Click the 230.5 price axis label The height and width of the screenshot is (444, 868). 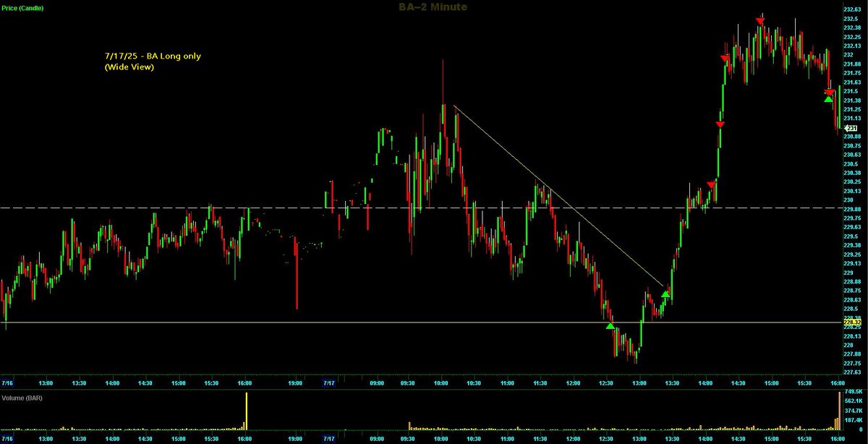click(851, 164)
